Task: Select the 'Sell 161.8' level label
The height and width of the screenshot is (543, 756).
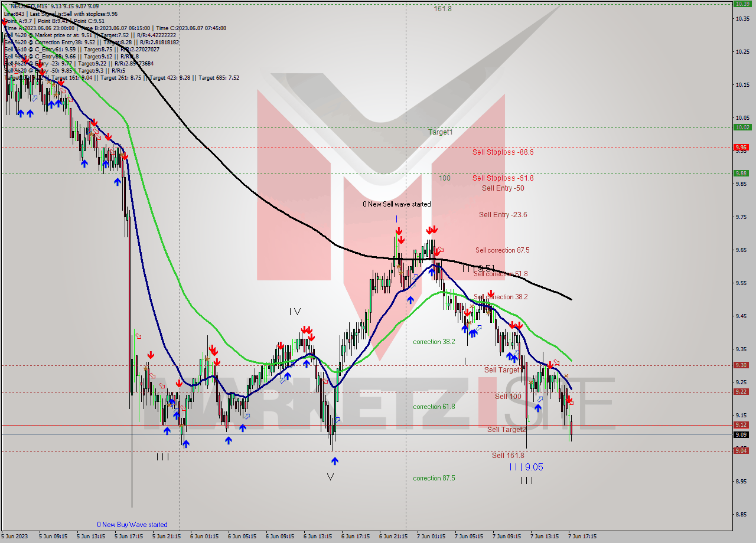Action: (x=508, y=455)
